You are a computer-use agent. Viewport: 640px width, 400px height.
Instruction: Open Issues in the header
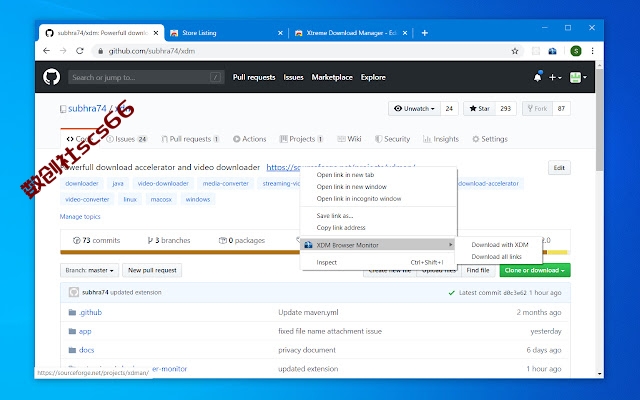point(293,77)
